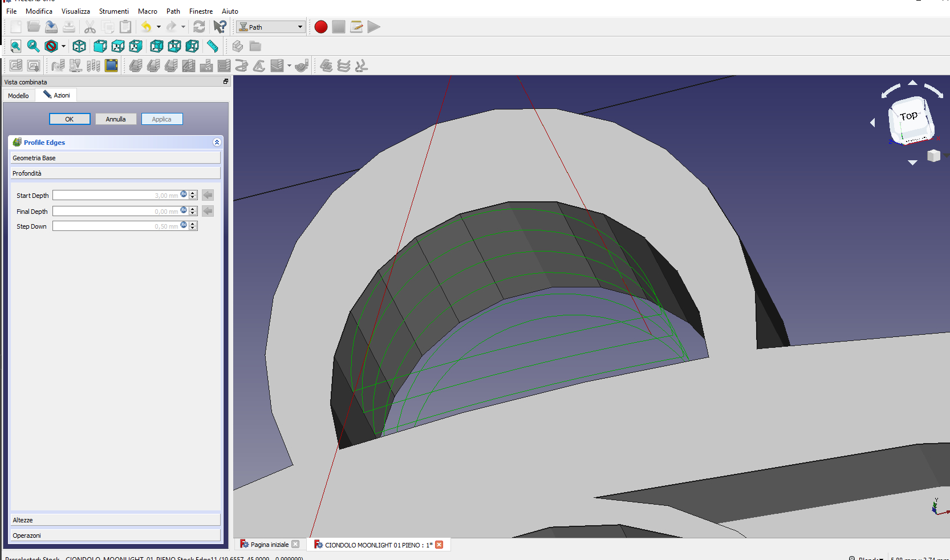The width and height of the screenshot is (950, 560).
Task: Open navigation cube mini-cube menu
Action: (933, 155)
